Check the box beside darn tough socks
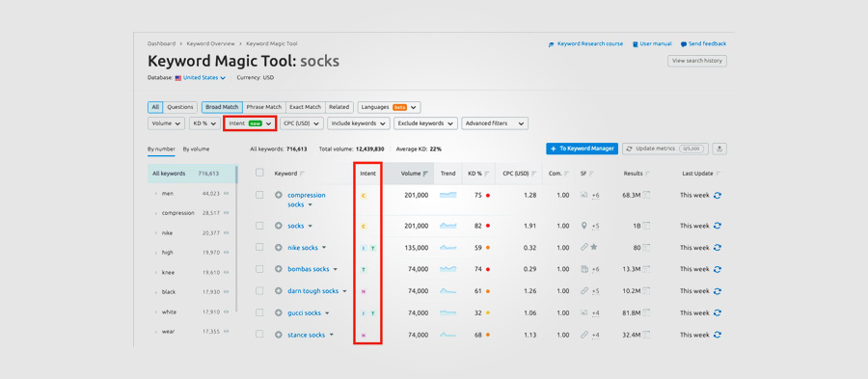 click(259, 290)
